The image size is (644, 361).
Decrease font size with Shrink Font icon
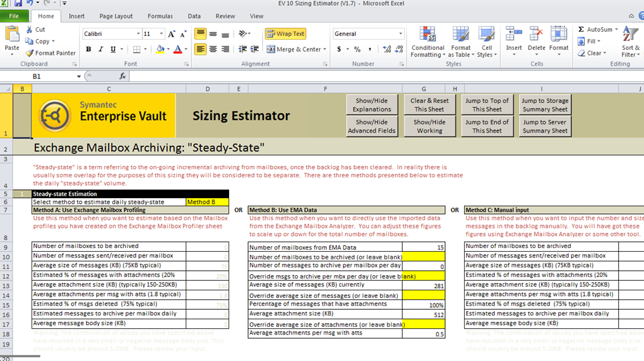coord(183,33)
